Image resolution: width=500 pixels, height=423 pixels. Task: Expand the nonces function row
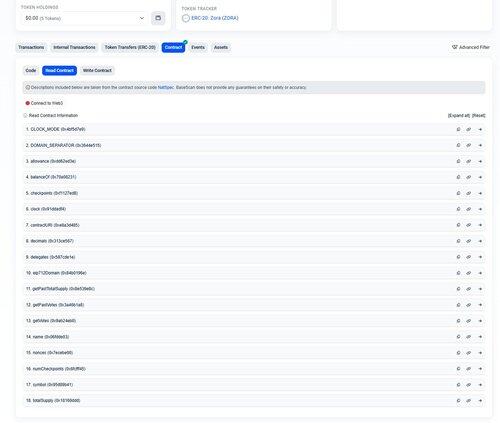click(x=254, y=353)
